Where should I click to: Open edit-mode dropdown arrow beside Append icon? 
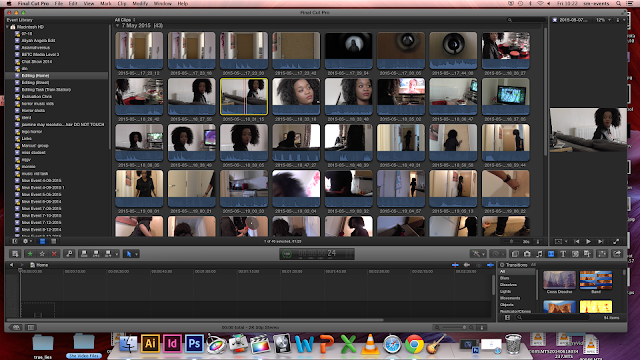(x=117, y=254)
